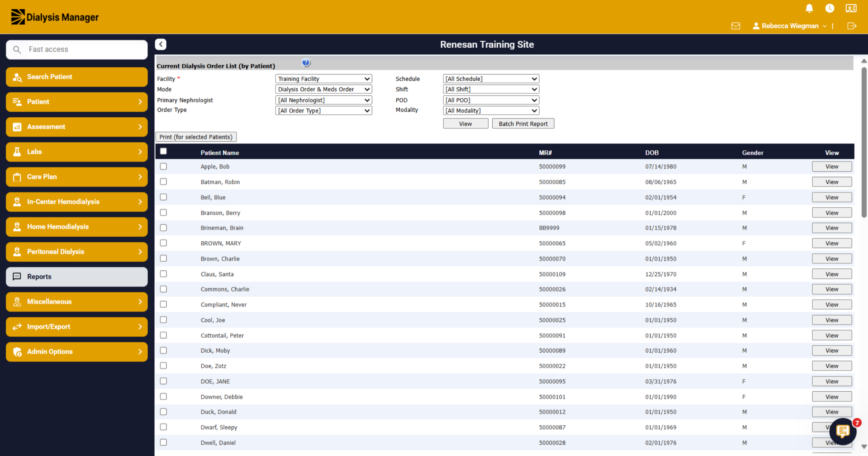Screen dimensions: 868x456
Task: Click the Search Patient icon
Action: click(x=17, y=77)
